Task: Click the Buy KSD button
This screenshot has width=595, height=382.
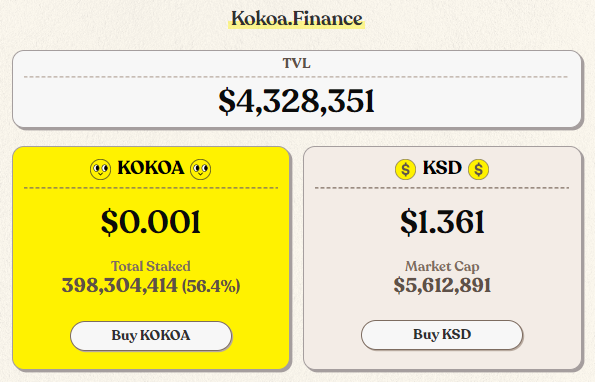Action: [442, 335]
